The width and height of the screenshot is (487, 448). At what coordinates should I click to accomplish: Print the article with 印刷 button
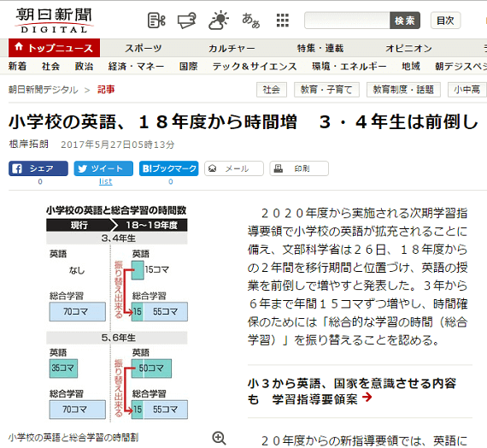(299, 168)
